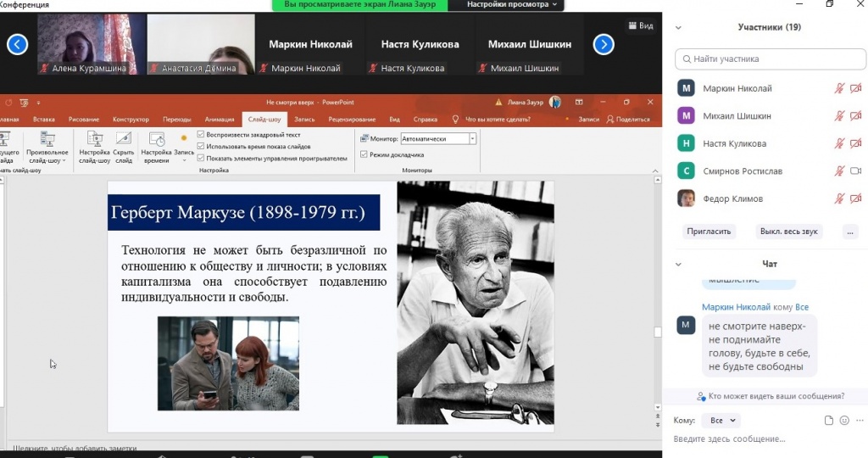Toggle 'Режим докладчика' checkbox
The image size is (868, 458).
click(364, 154)
